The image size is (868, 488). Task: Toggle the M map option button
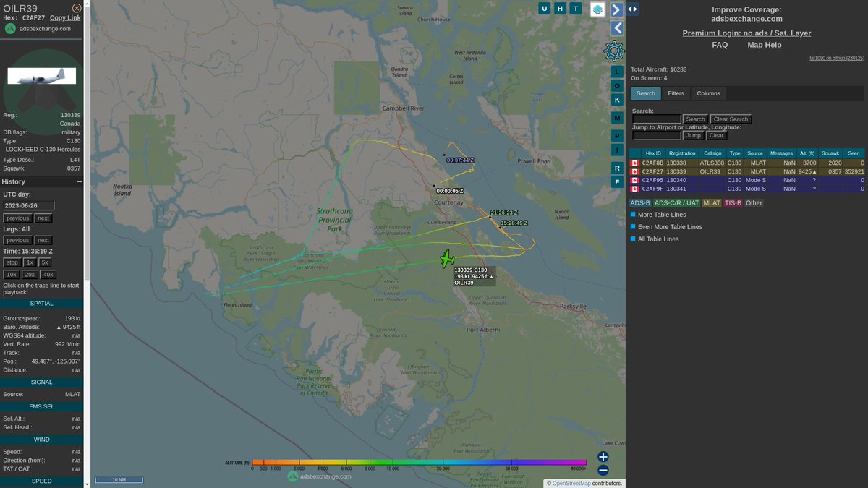(x=617, y=117)
